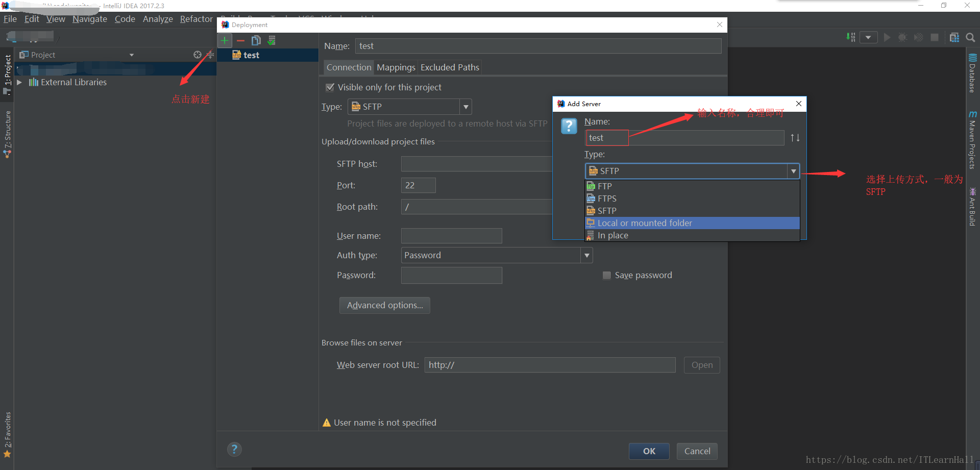Select the test server in deployment list
The width and height of the screenshot is (980, 470).
[267, 55]
